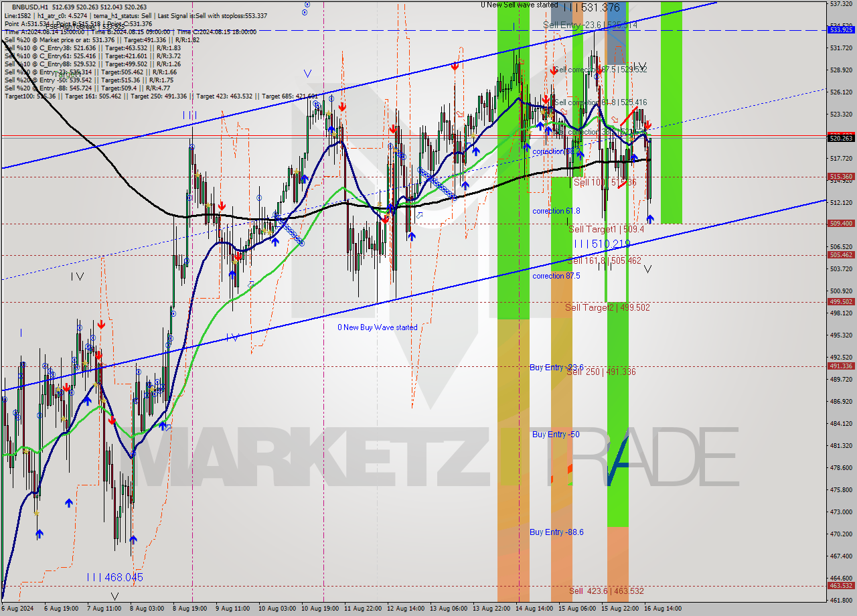Click the 470.120 price axis value
The image size is (857, 616).
pos(841,534)
